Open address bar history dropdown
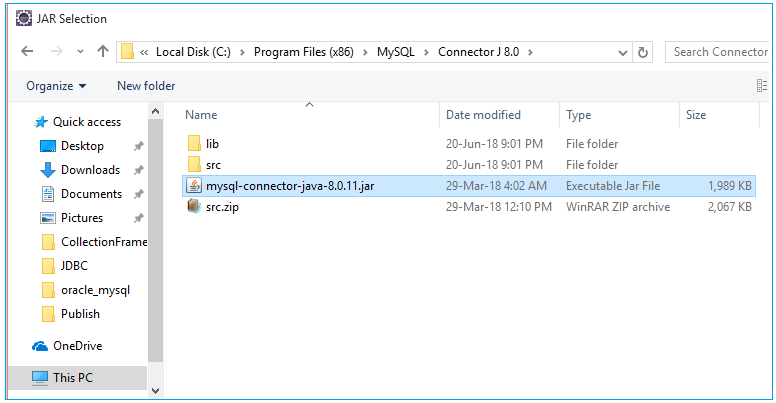The height and width of the screenshot is (403, 776). [623, 52]
